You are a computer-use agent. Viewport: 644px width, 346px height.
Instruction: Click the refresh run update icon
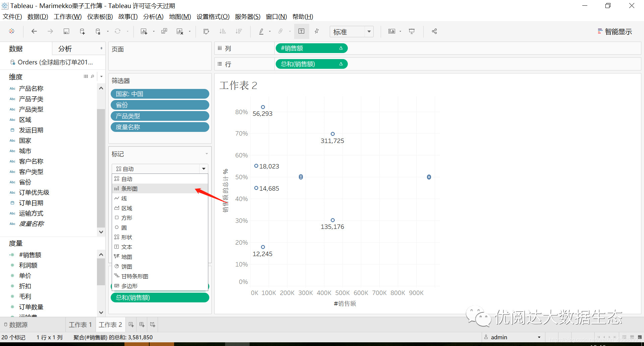point(117,31)
